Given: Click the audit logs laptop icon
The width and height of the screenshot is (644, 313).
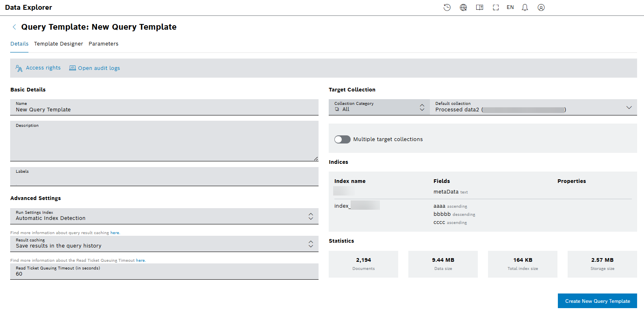Looking at the screenshot, I should pyautogui.click(x=72, y=68).
